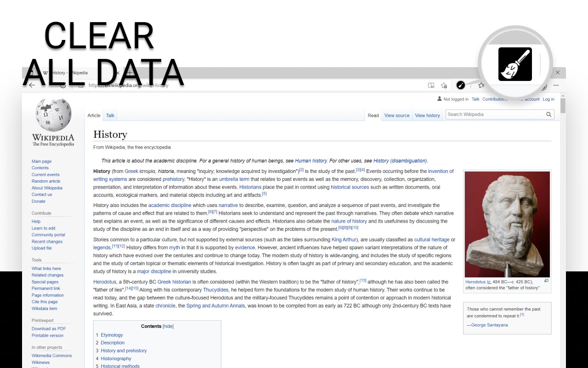Viewport: 588px width, 368px height.
Task: Click Recent changes in sidebar
Action: (47, 241)
